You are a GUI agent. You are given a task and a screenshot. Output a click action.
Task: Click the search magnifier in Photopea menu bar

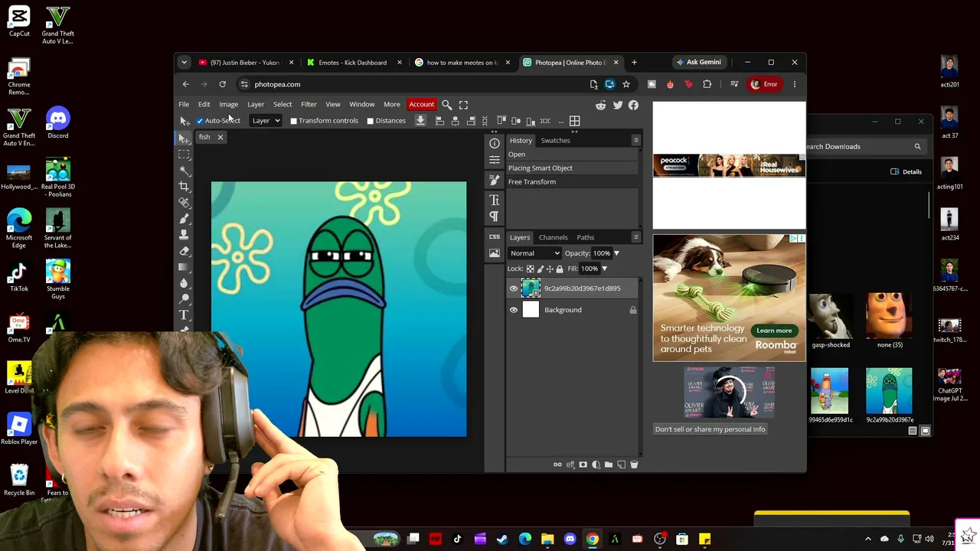(x=447, y=105)
